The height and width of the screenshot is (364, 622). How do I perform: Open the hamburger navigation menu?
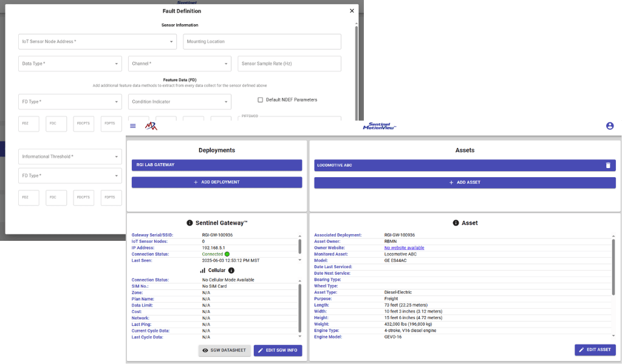click(x=133, y=126)
